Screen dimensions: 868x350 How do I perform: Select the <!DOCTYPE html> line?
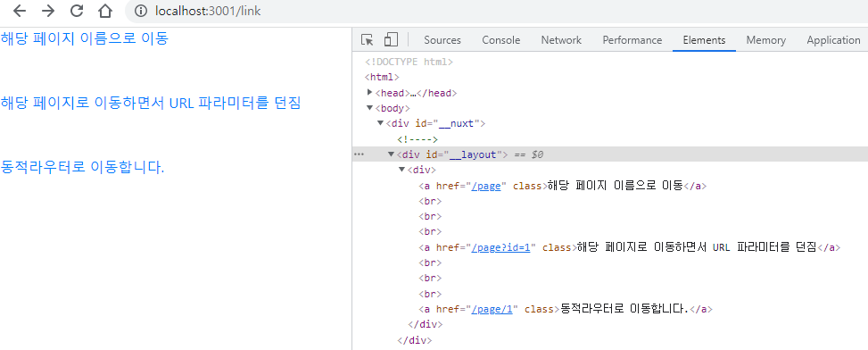409,62
